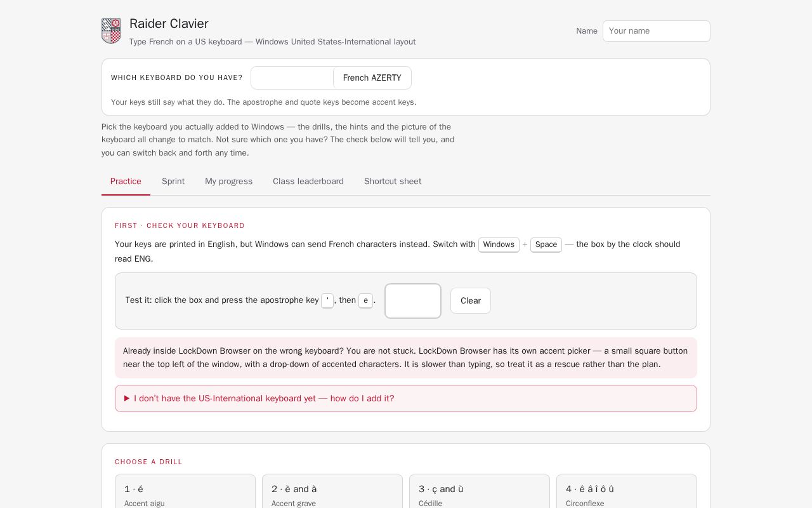This screenshot has width=812, height=508.
Task: Focus the Your name input field
Action: [657, 31]
